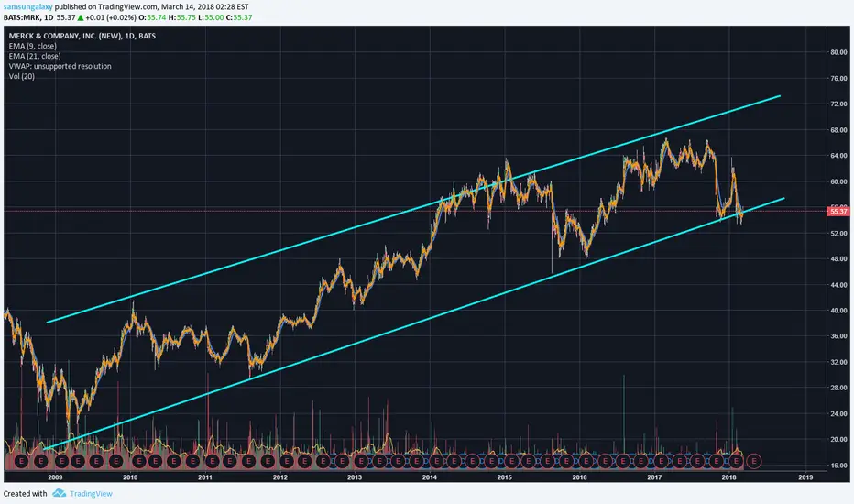Click the green up-arrow price change indicator
854x504 pixels.
point(81,17)
